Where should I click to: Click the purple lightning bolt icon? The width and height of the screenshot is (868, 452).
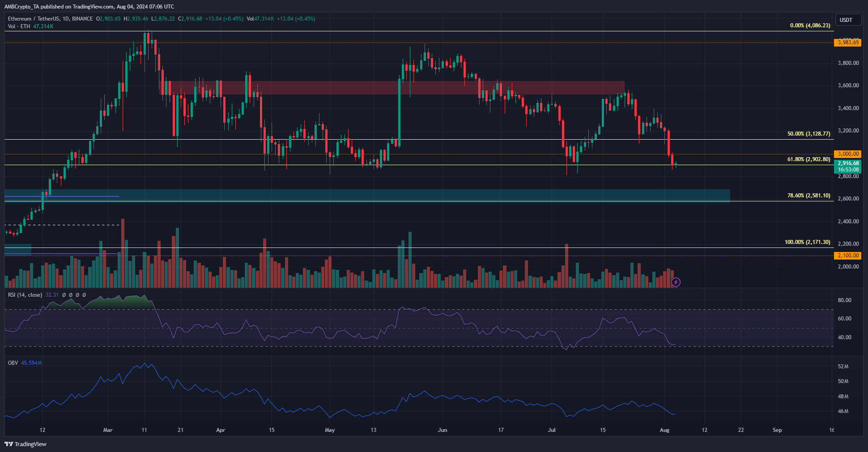(676, 282)
